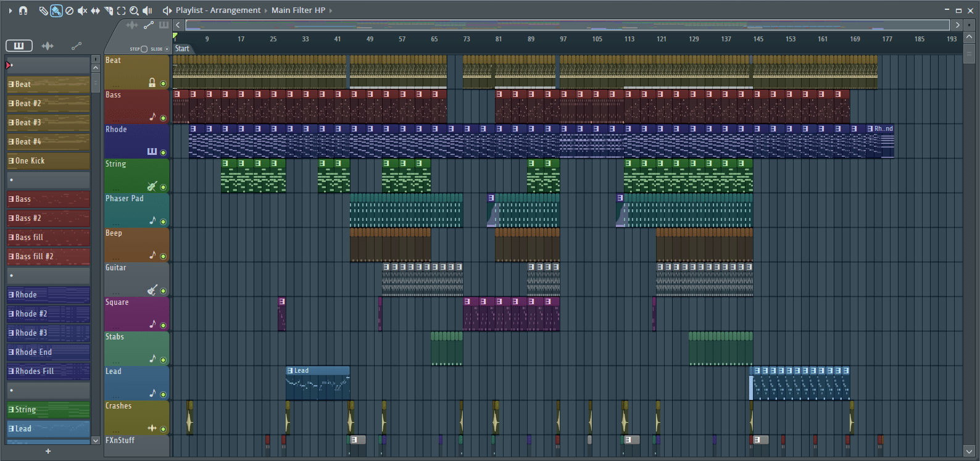
Task: Select the Mute tool
Action: pyautogui.click(x=82, y=10)
